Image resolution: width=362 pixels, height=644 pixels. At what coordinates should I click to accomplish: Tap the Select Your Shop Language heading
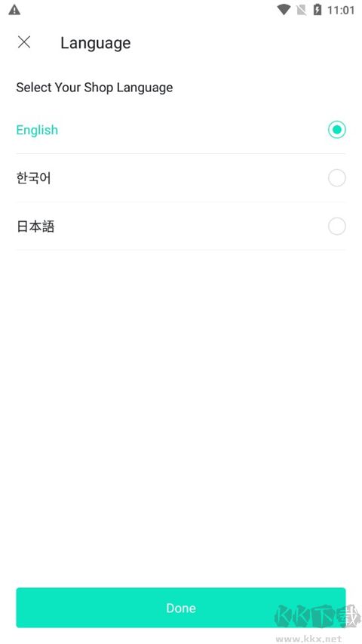(94, 88)
